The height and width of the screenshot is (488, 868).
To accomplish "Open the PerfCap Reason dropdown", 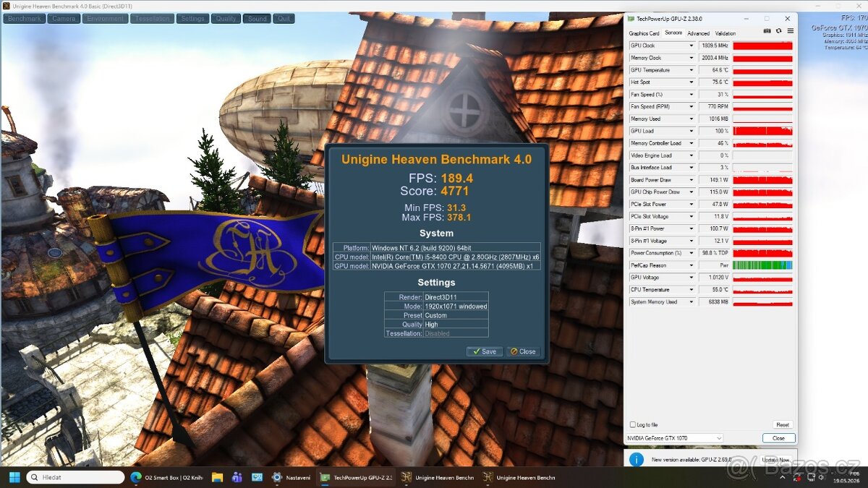I will pos(691,265).
